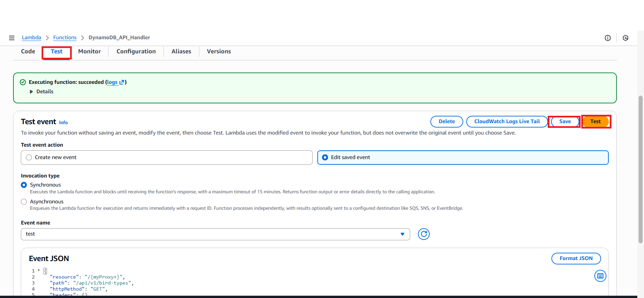Open the Monitor tab

pyautogui.click(x=89, y=51)
